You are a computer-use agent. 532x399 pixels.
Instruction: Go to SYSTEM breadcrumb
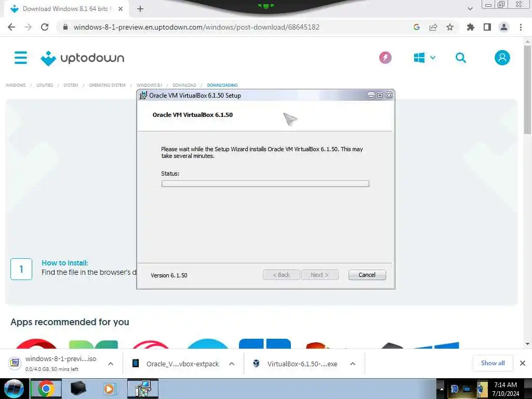71,85
